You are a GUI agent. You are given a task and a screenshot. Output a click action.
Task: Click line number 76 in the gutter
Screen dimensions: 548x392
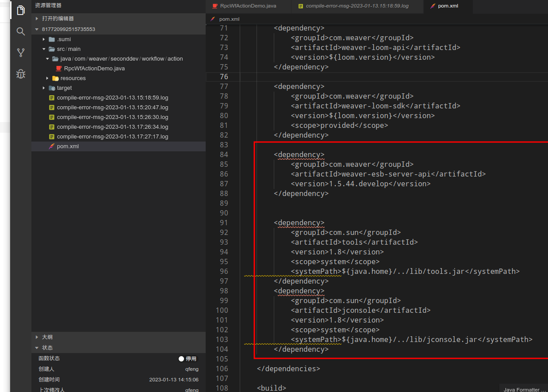pos(224,77)
